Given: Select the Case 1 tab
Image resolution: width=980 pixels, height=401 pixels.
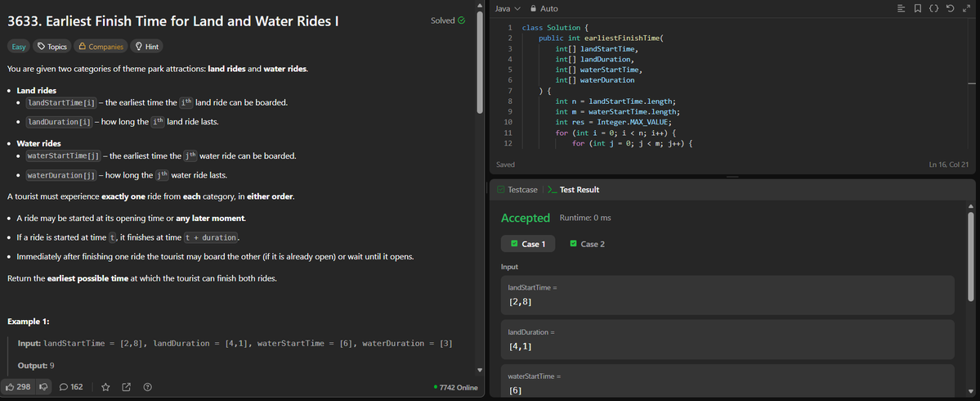Looking at the screenshot, I should click(528, 244).
